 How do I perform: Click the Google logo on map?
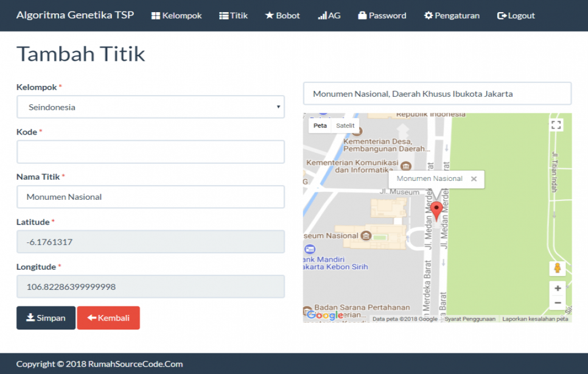coord(324,315)
